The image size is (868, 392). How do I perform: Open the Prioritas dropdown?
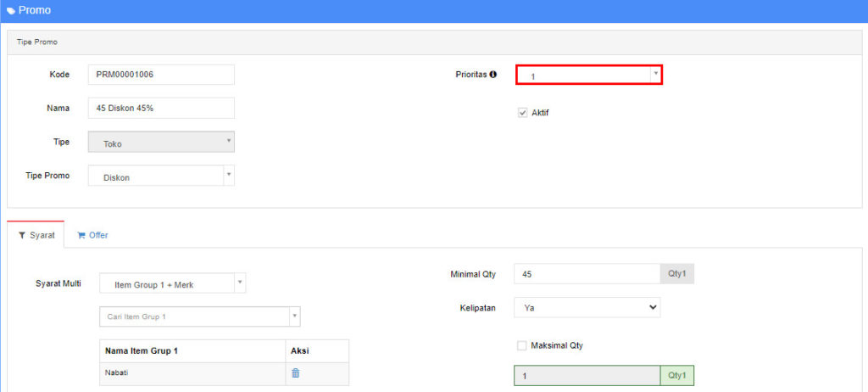[x=589, y=75]
